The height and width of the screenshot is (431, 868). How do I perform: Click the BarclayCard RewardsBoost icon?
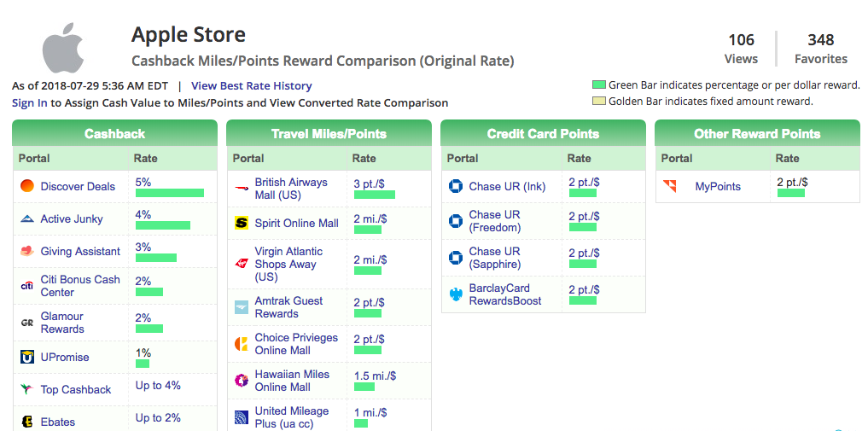pyautogui.click(x=455, y=295)
